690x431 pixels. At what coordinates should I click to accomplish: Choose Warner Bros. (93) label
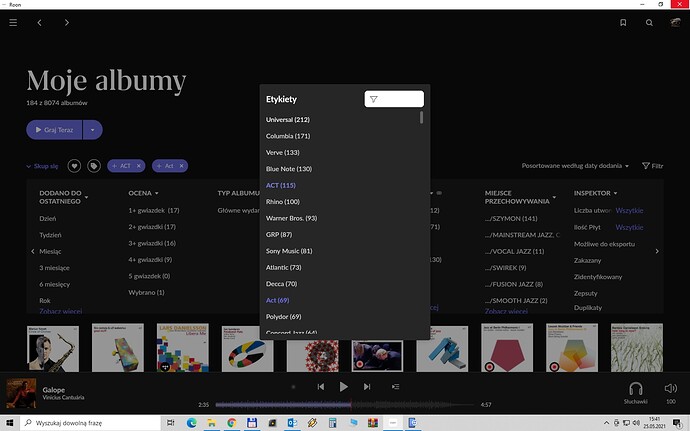click(x=291, y=218)
